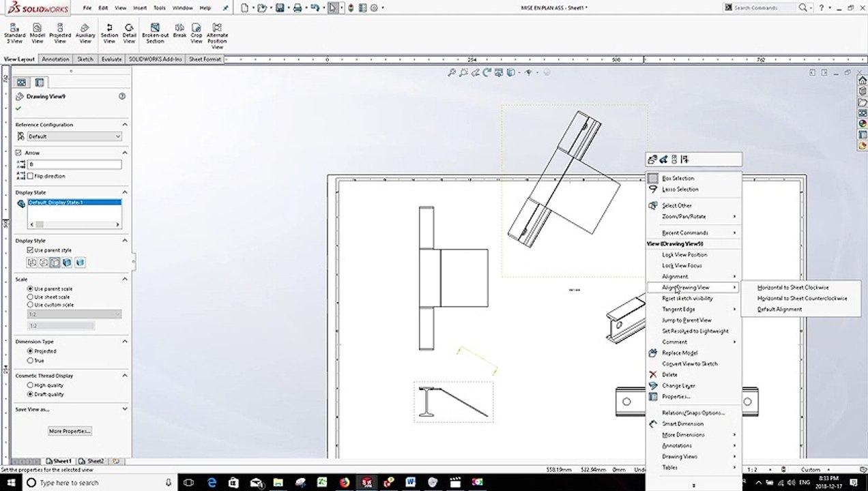868x491 pixels.
Task: Select Alternate Position View tool
Action: pos(217,35)
